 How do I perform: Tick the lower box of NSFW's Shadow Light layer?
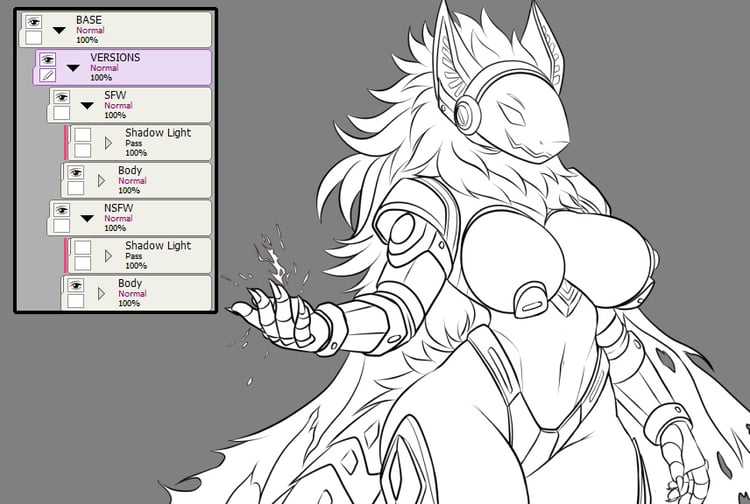tap(83, 263)
